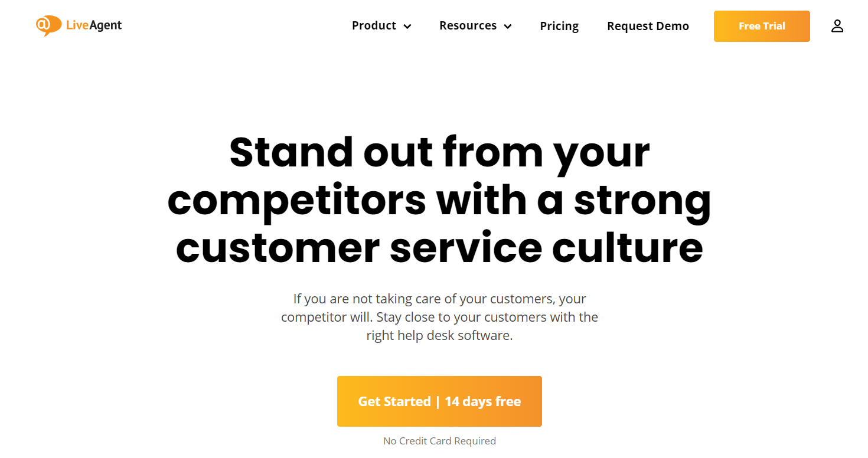Click headline line 'customer service culture'
Image resolution: width=868 pixels, height=458 pixels.
(439, 248)
